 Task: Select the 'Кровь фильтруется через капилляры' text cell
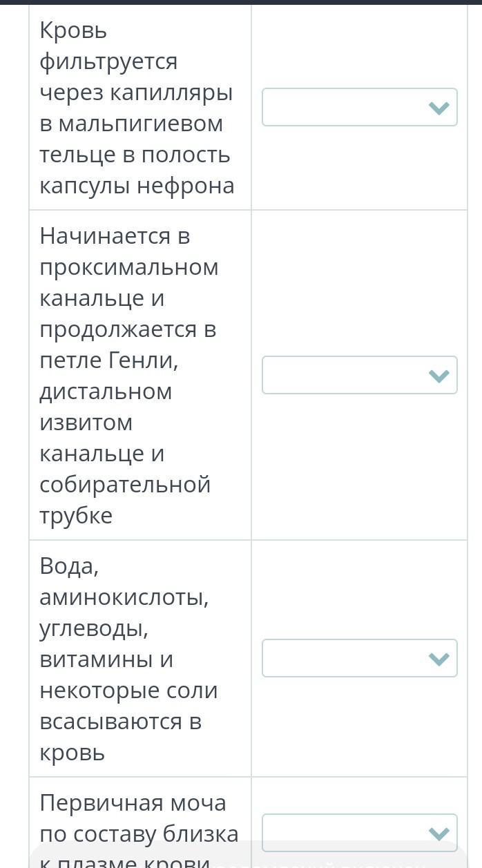click(x=140, y=107)
